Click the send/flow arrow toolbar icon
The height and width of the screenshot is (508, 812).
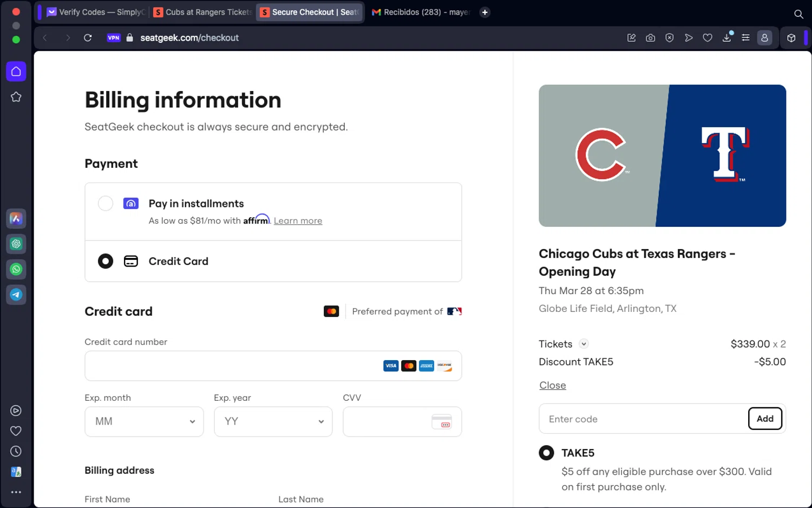tap(689, 38)
